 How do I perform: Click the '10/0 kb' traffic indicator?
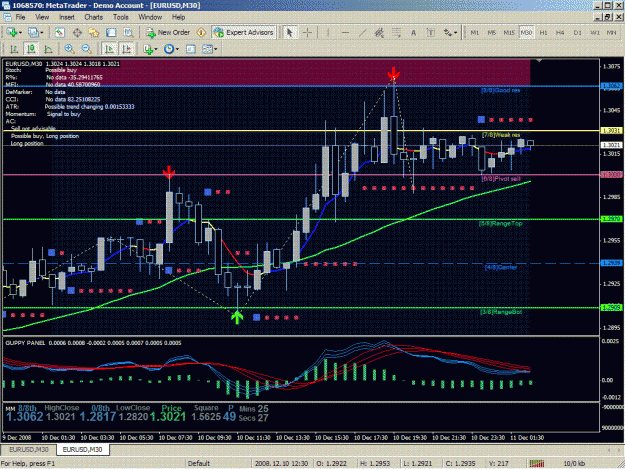click(574, 463)
